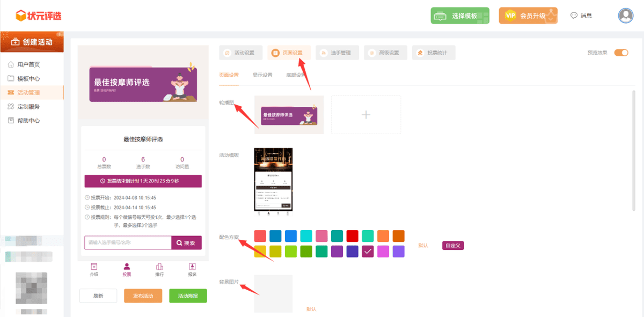The width and height of the screenshot is (644, 317).
Task: Click the 报名 sign-up icon
Action: tap(192, 267)
